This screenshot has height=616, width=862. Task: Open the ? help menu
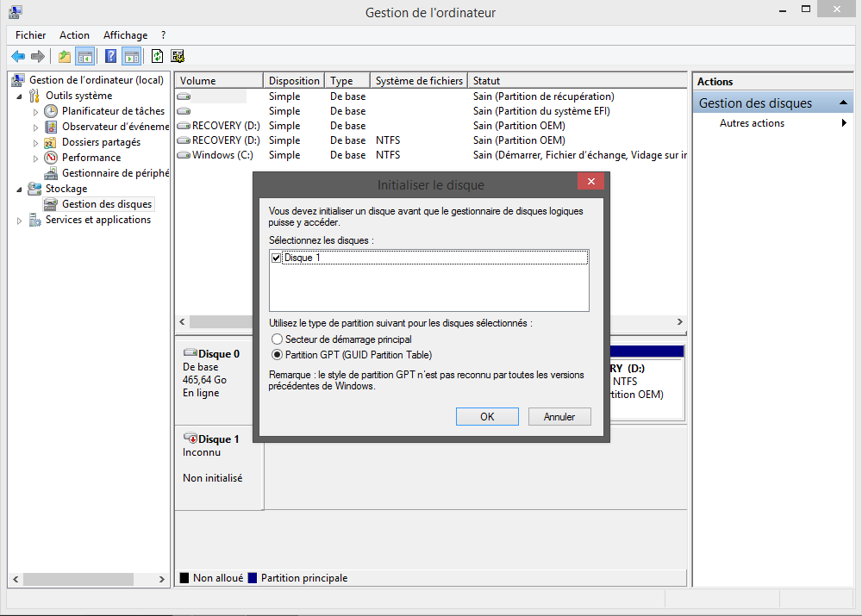163,35
